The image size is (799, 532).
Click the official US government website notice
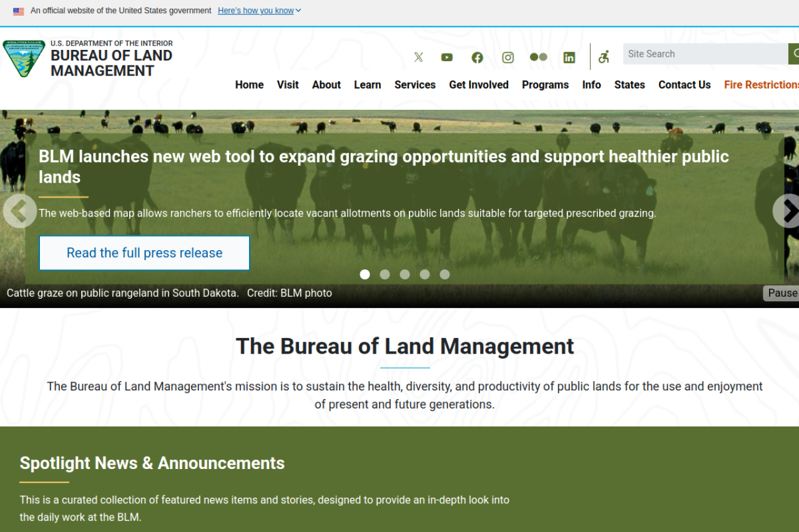(x=121, y=11)
